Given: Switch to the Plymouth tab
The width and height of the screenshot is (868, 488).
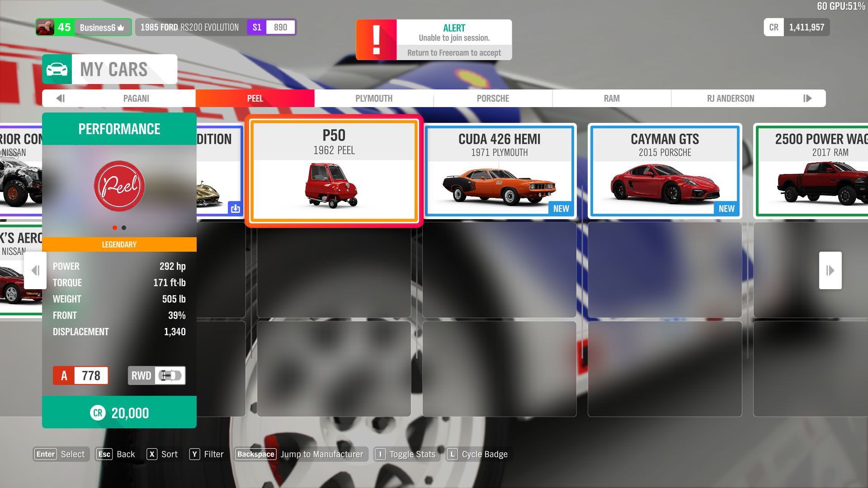Looking at the screenshot, I should coord(374,99).
